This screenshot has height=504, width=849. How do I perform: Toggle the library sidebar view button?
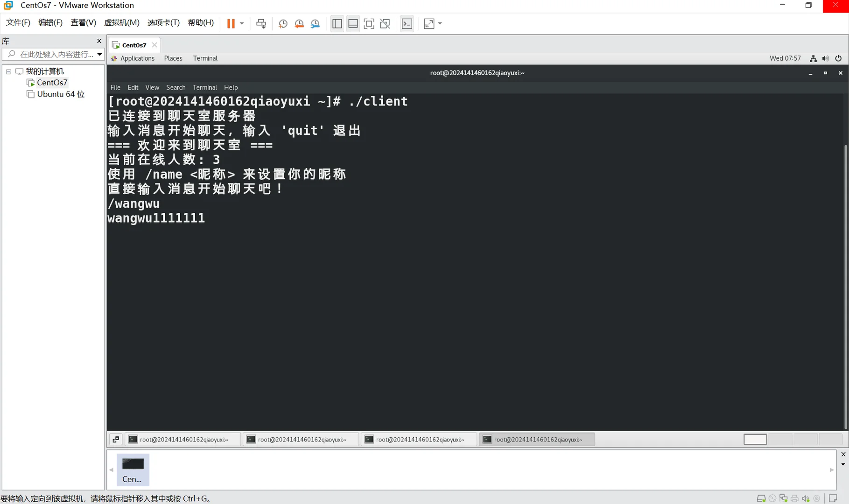click(x=337, y=23)
